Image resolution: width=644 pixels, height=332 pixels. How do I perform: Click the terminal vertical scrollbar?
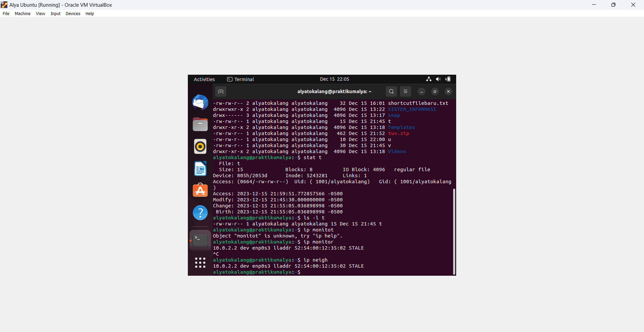[454, 231]
